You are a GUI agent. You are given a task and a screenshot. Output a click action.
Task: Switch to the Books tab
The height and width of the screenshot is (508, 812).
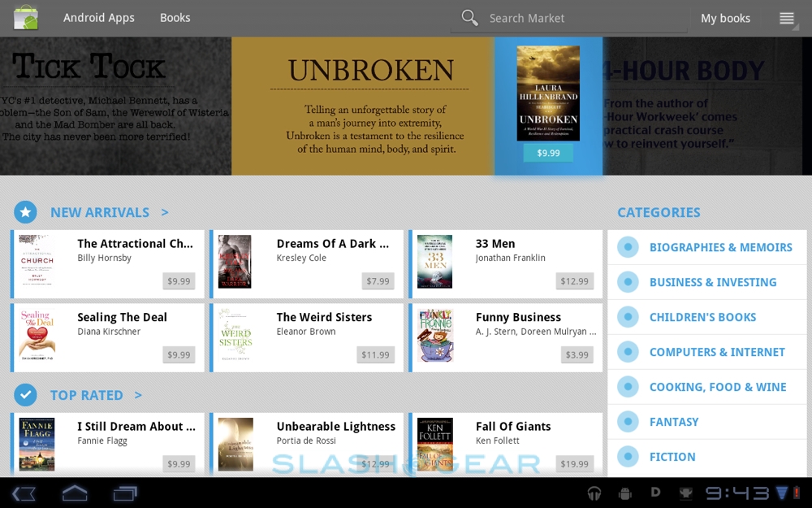coord(175,18)
